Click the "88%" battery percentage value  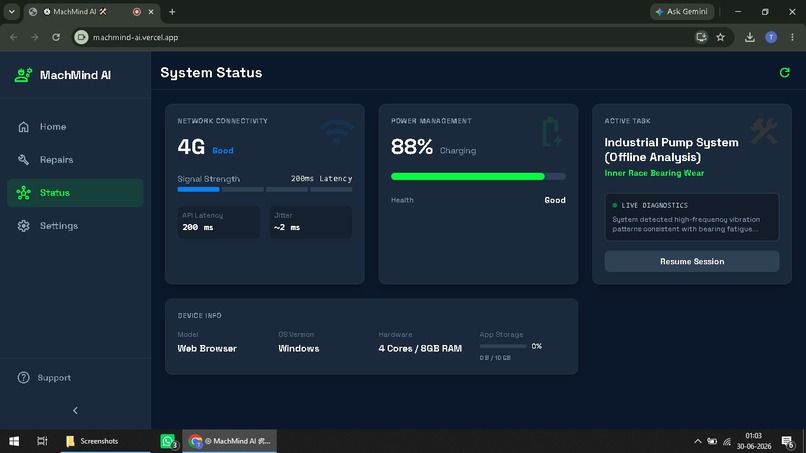(x=412, y=147)
